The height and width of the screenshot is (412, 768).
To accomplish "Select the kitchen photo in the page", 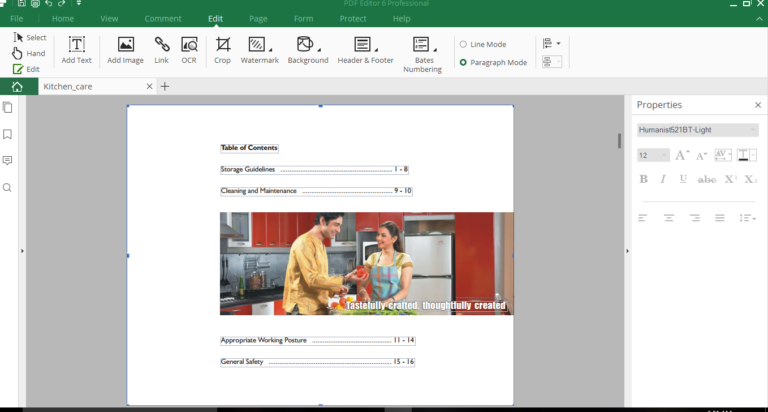I will click(x=366, y=264).
